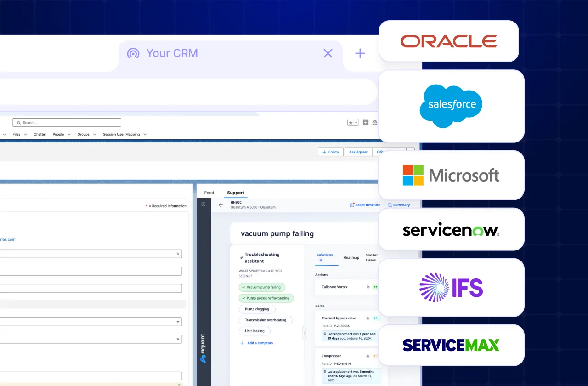Click the favorites star icon
588x386 pixels.
pos(351,123)
